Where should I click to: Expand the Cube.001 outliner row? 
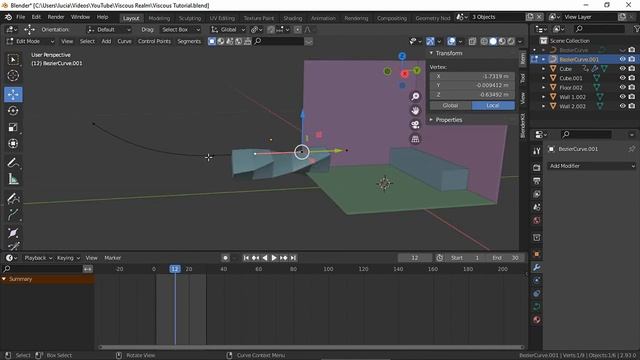[543, 78]
